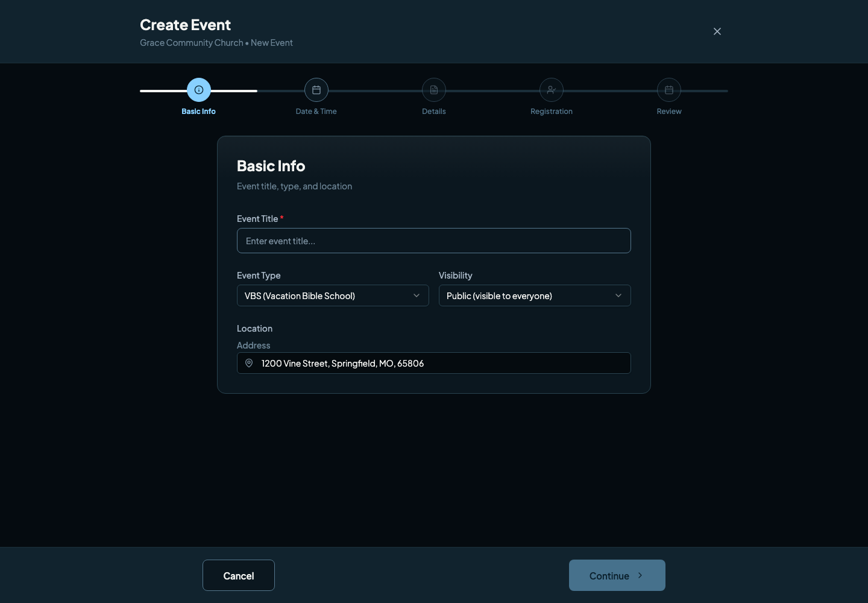Expand the Visibility dropdown
This screenshot has width=868, height=603.
click(x=535, y=295)
